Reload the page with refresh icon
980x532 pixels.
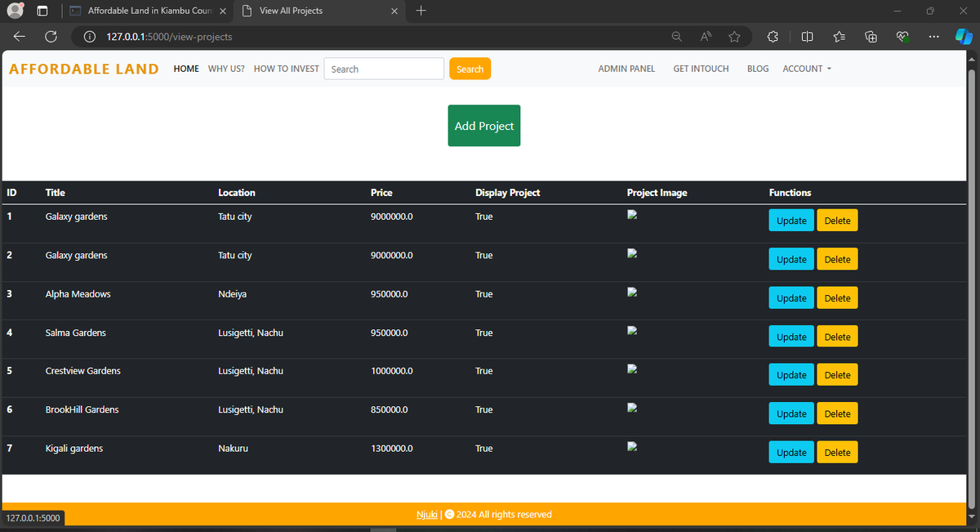click(x=51, y=37)
